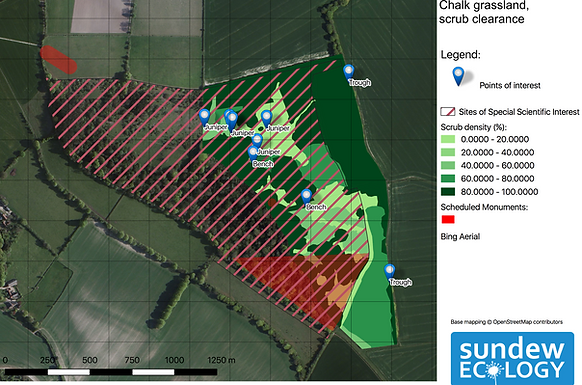This screenshot has height=385, width=582.
Task: Click the '1250 m' scale bar label
Action: [221, 360]
